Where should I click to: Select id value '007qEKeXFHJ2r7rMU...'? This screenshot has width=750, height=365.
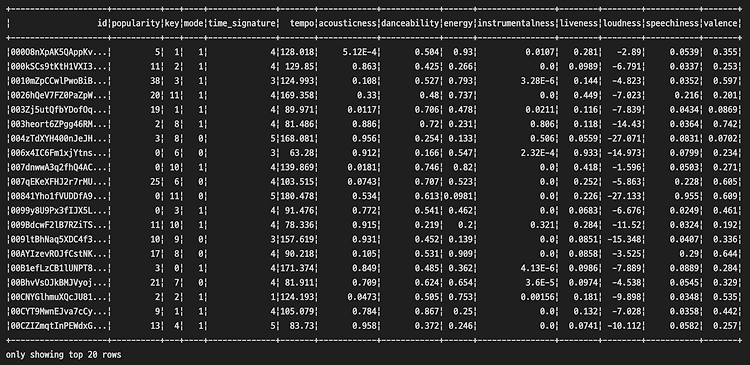59,182
